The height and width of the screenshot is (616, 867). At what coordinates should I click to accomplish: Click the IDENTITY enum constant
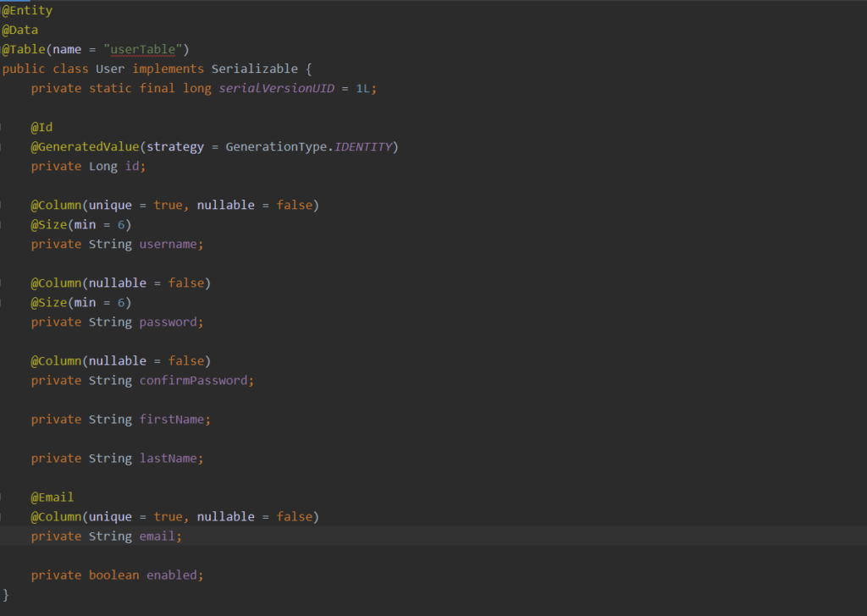(363, 146)
